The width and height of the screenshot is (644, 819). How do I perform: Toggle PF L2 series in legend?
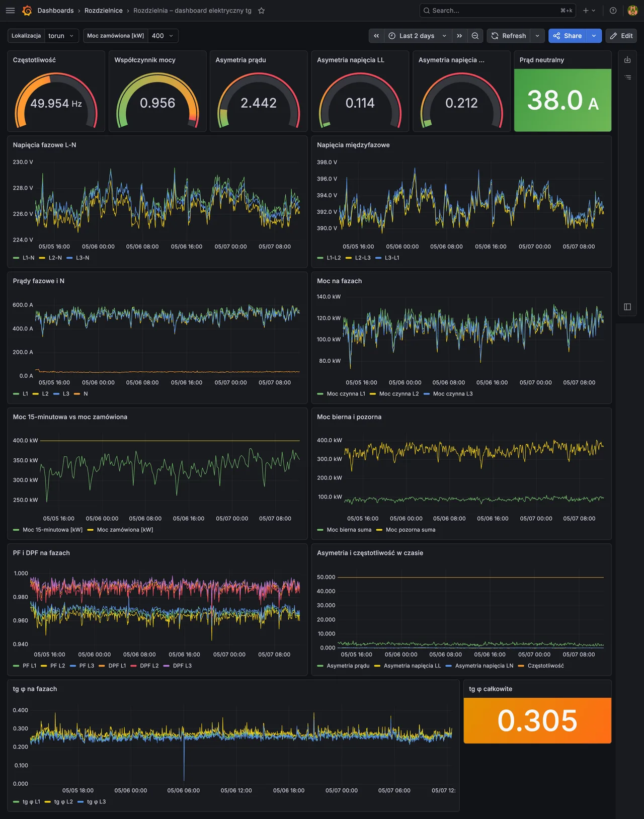(58, 666)
